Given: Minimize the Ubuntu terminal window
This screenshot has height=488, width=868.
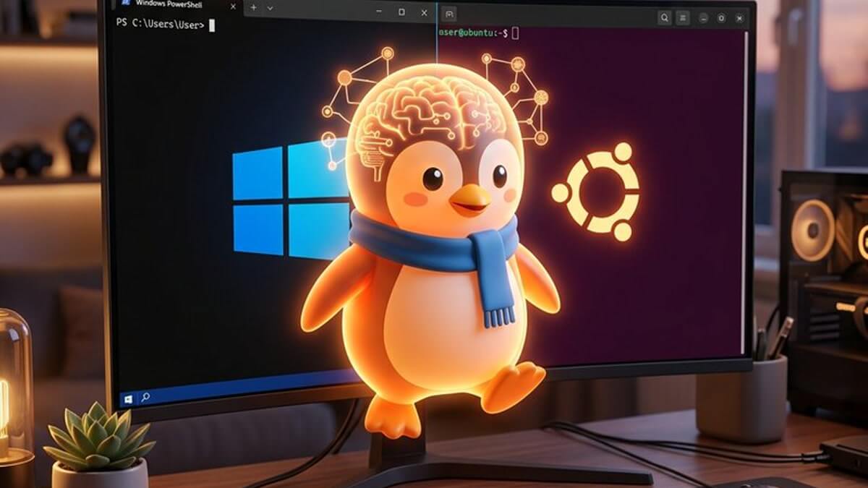Looking at the screenshot, I should click(702, 17).
